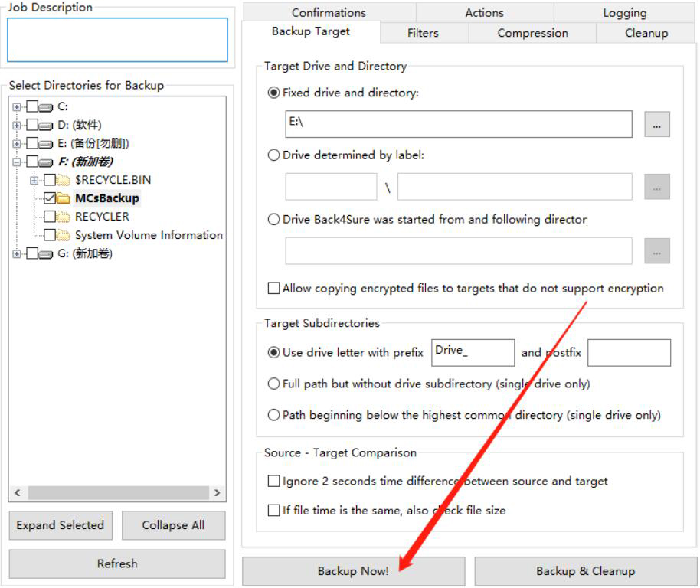Click the G: drive icon in tree

[45, 254]
